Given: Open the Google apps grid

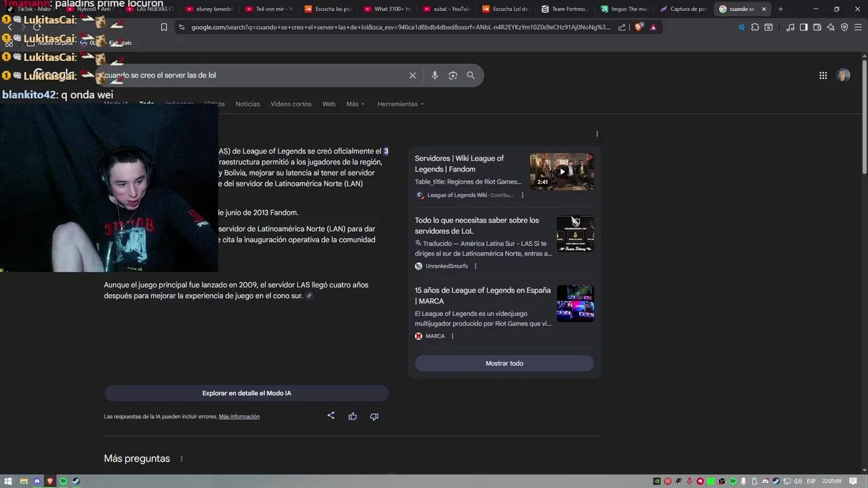Looking at the screenshot, I should point(823,75).
